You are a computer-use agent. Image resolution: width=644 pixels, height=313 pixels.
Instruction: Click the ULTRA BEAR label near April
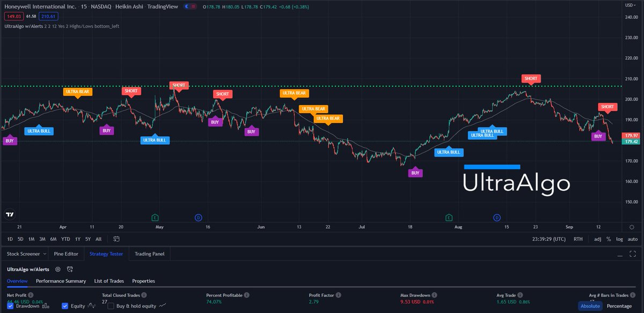tap(77, 92)
